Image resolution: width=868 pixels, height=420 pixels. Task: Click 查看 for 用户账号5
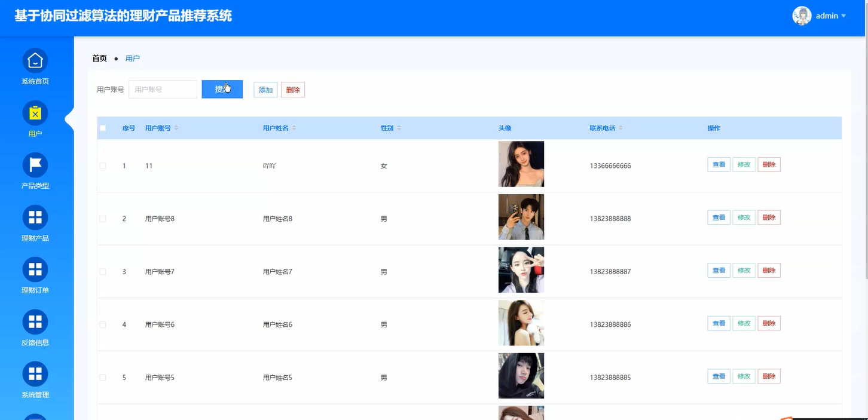pos(719,376)
